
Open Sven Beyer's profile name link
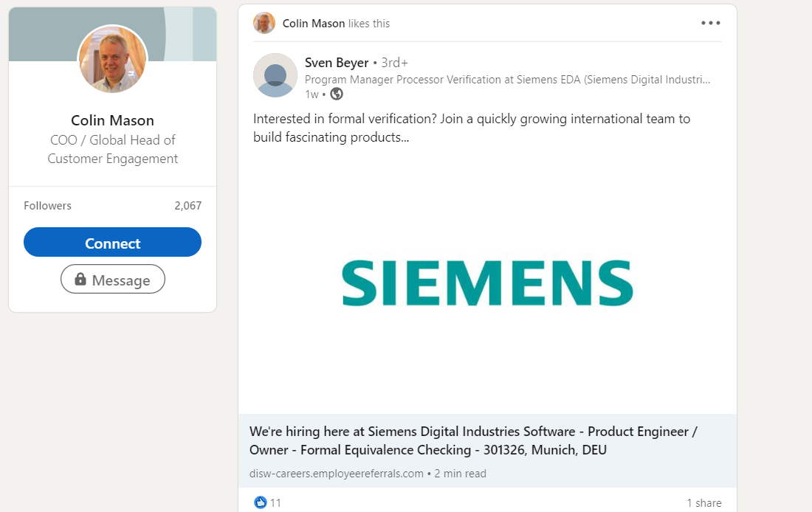click(x=337, y=63)
